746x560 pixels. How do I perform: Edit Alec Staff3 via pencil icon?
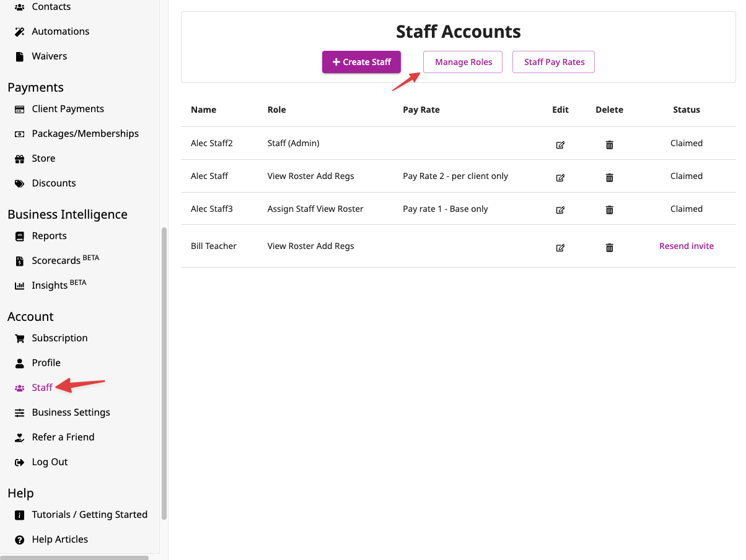(560, 209)
